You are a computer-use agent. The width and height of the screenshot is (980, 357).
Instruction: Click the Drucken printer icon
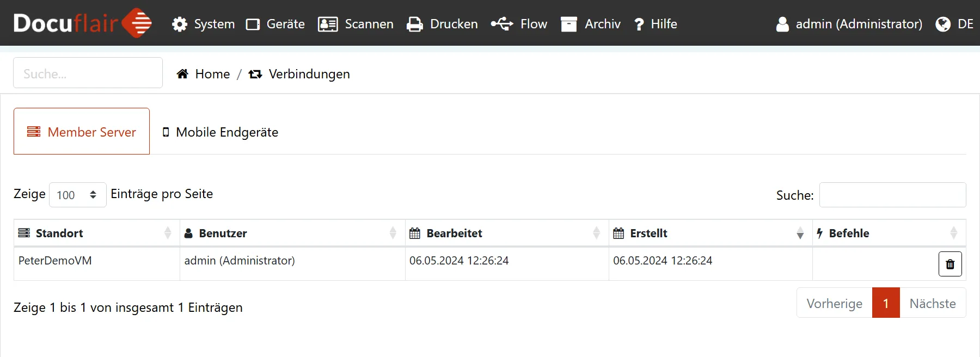click(x=415, y=24)
